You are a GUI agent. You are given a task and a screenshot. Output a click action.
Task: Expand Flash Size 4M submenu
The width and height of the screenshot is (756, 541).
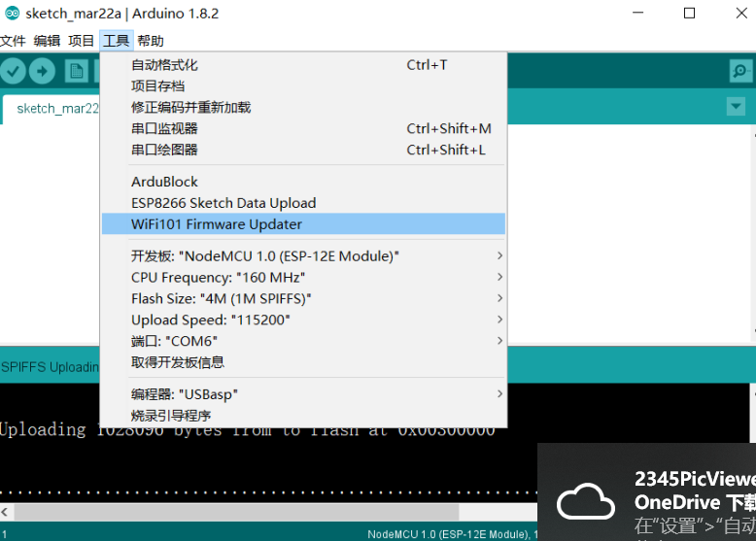tap(304, 299)
